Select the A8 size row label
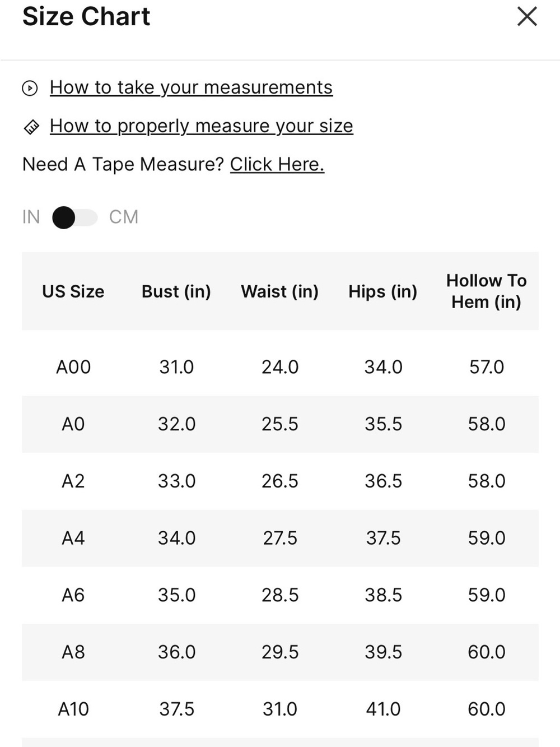Viewport: 560px width, 747px height. 73,652
